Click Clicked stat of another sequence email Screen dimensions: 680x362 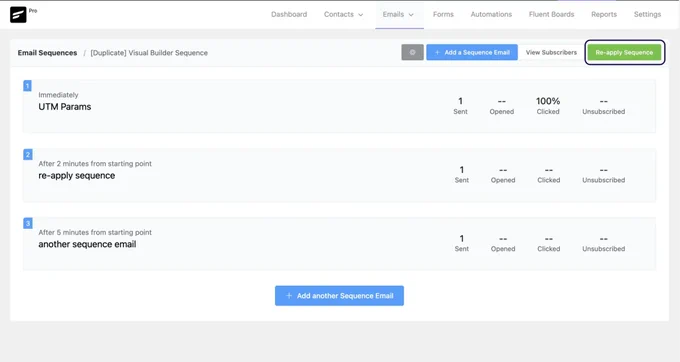[549, 243]
